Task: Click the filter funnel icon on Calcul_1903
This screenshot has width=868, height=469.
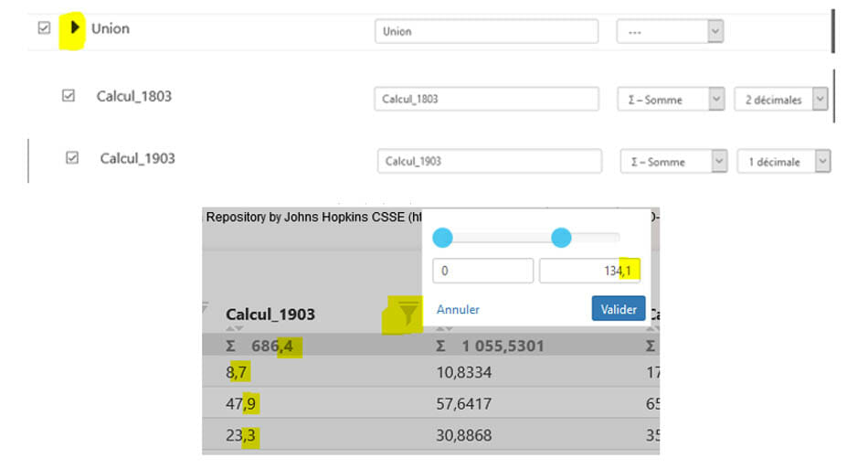Action: [408, 314]
